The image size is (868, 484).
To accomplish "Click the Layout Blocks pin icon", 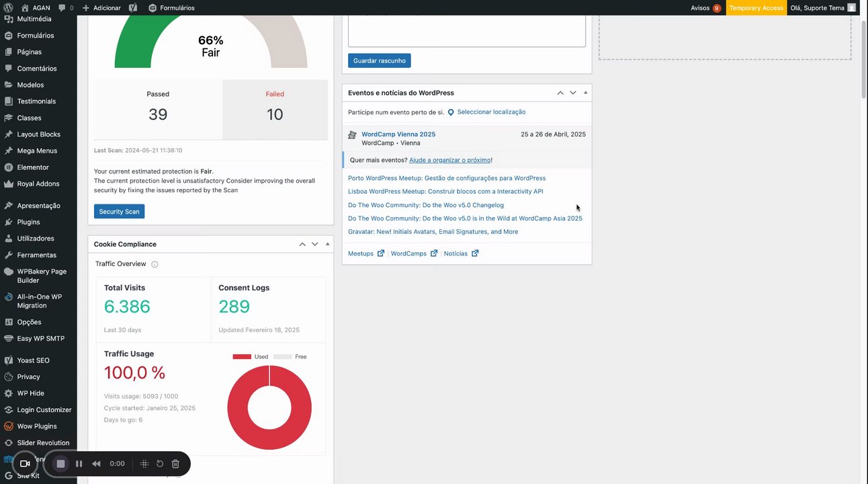I will tap(8, 134).
